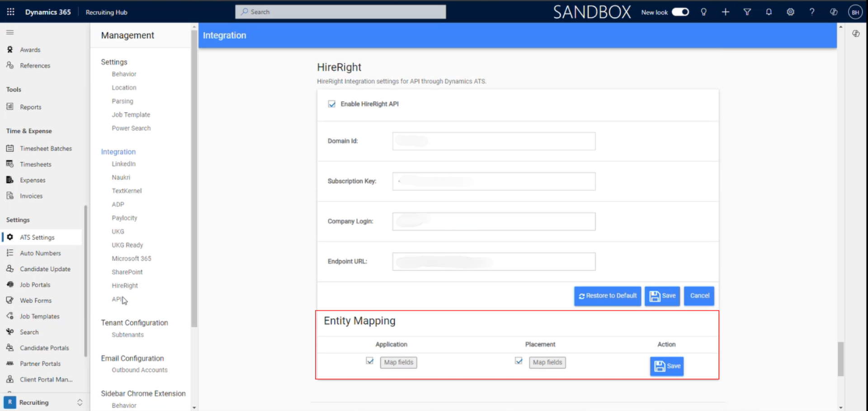
Task: Click the lightbulb assistant icon
Action: pyautogui.click(x=703, y=12)
